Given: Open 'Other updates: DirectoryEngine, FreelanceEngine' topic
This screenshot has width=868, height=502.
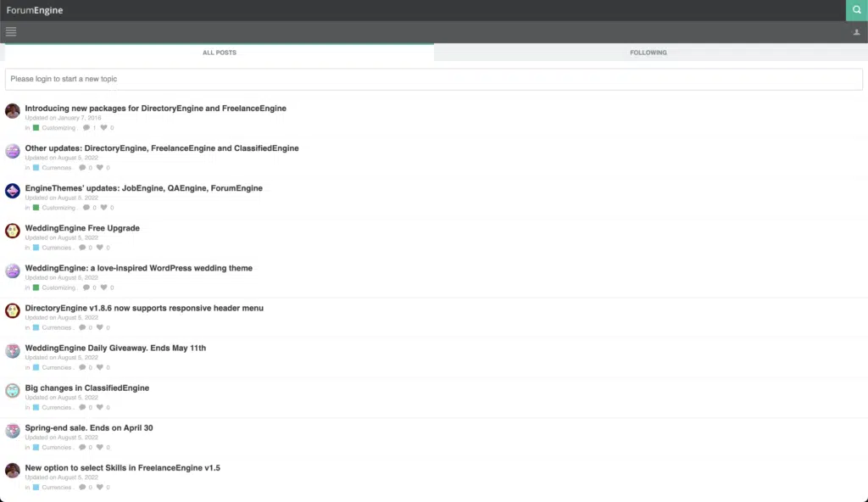Looking at the screenshot, I should [x=162, y=148].
